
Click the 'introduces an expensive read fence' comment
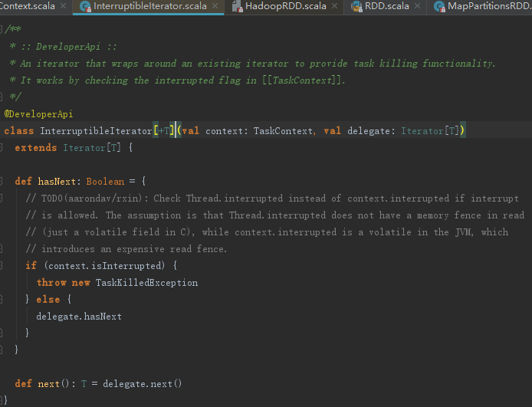pyautogui.click(x=126, y=249)
